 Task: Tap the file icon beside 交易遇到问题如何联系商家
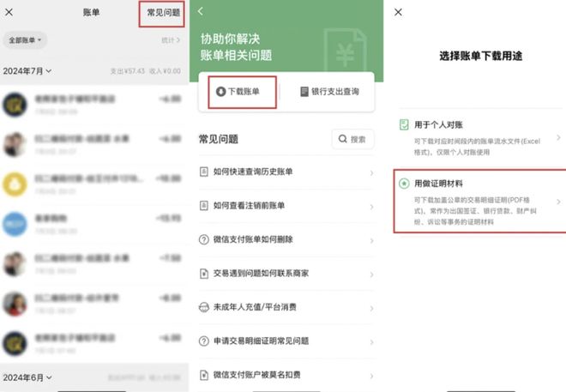[x=204, y=274]
